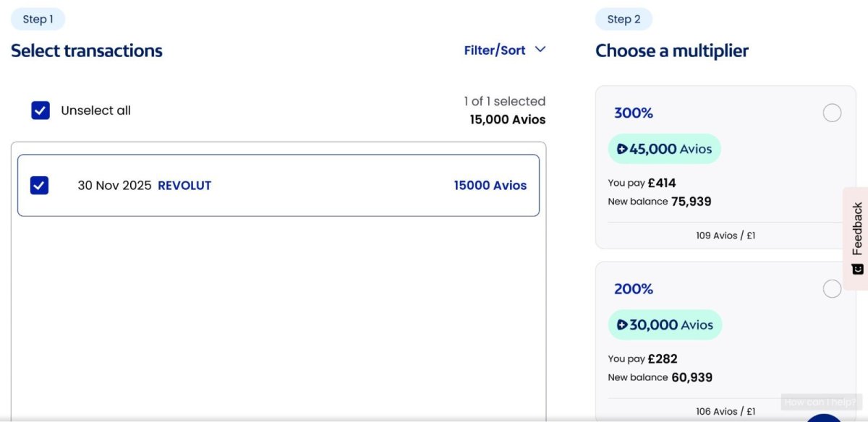Select the 300% multiplier radio button
Screen dimensions: 868x422
[832, 113]
